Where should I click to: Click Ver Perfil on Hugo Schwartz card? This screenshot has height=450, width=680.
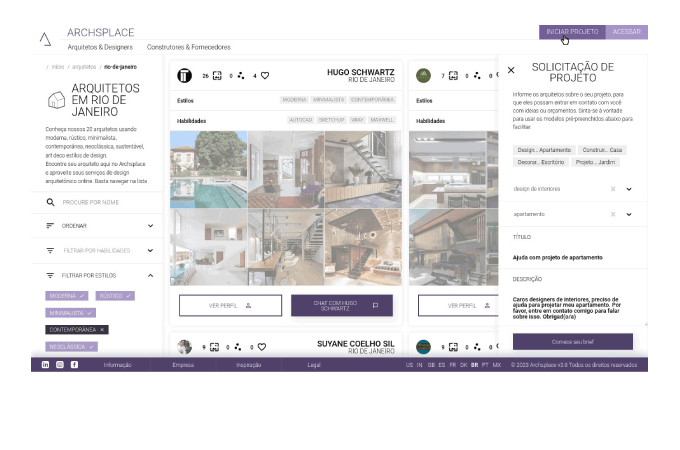click(x=230, y=305)
